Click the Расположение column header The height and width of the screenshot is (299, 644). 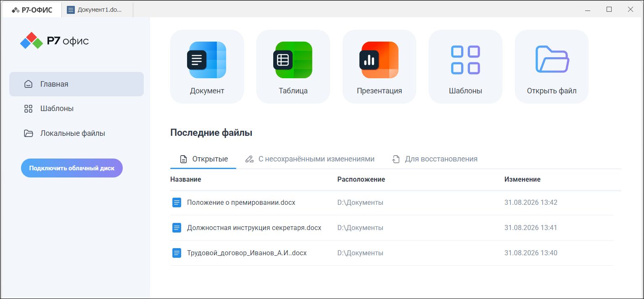(x=361, y=179)
